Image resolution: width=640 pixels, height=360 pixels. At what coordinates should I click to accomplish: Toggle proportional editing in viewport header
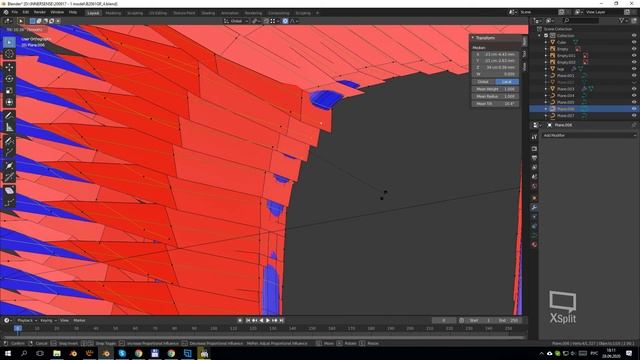click(285, 21)
